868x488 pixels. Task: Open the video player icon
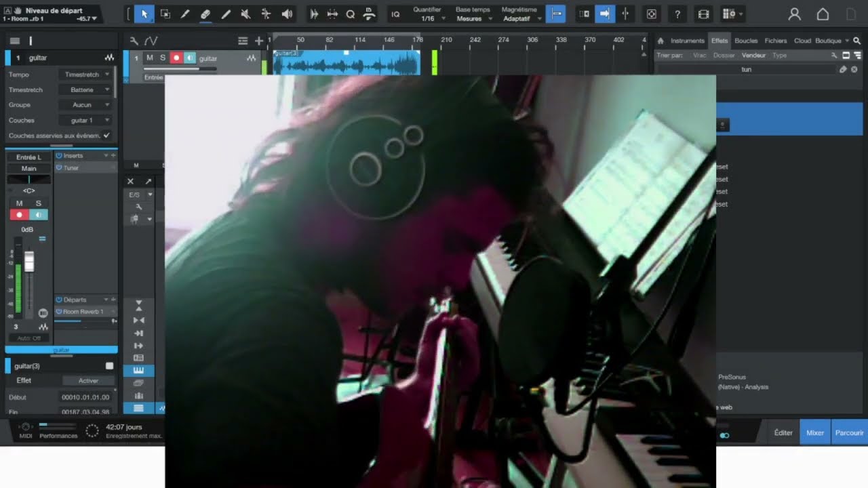pyautogui.click(x=703, y=14)
